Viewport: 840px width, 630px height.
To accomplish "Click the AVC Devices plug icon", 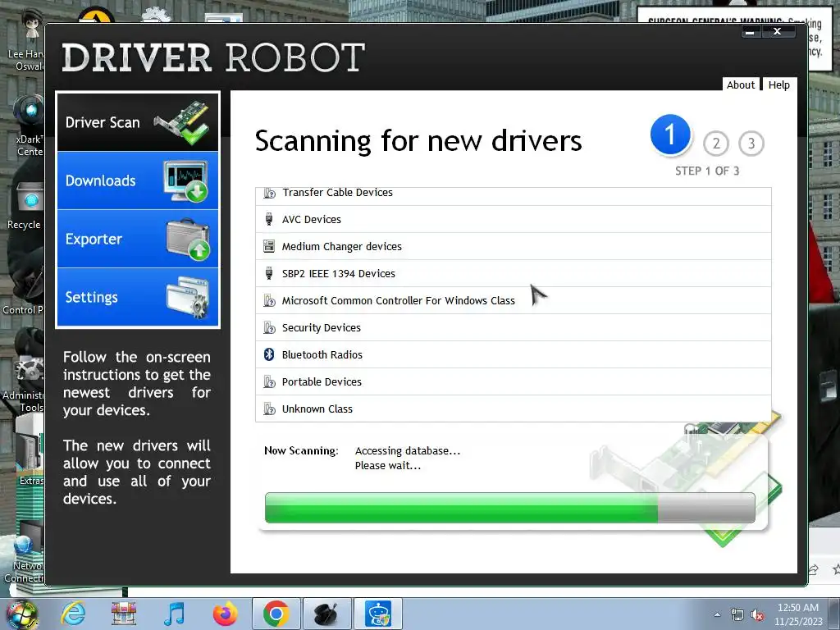I will 269,219.
